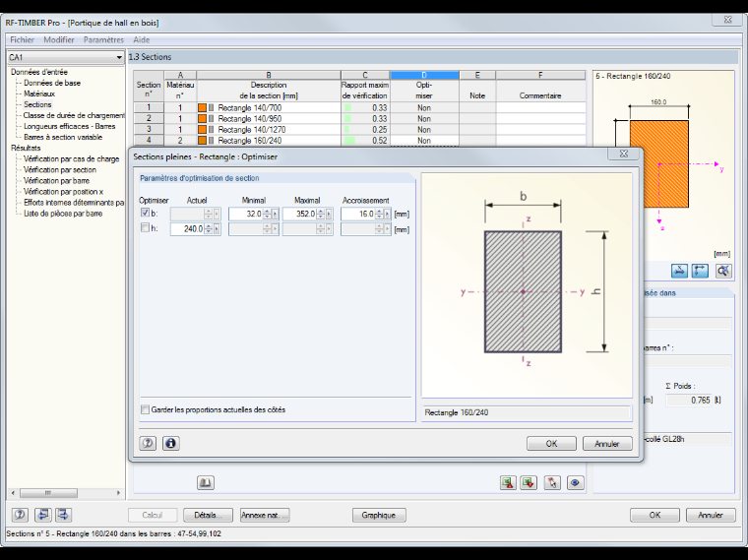Click section type icon beside Rectangle 140/1270
Screen dimensions: 748x560
pyautogui.click(x=212, y=129)
